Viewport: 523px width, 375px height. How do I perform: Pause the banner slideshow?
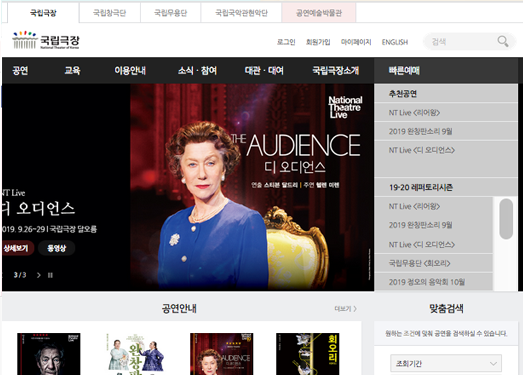tap(50, 275)
